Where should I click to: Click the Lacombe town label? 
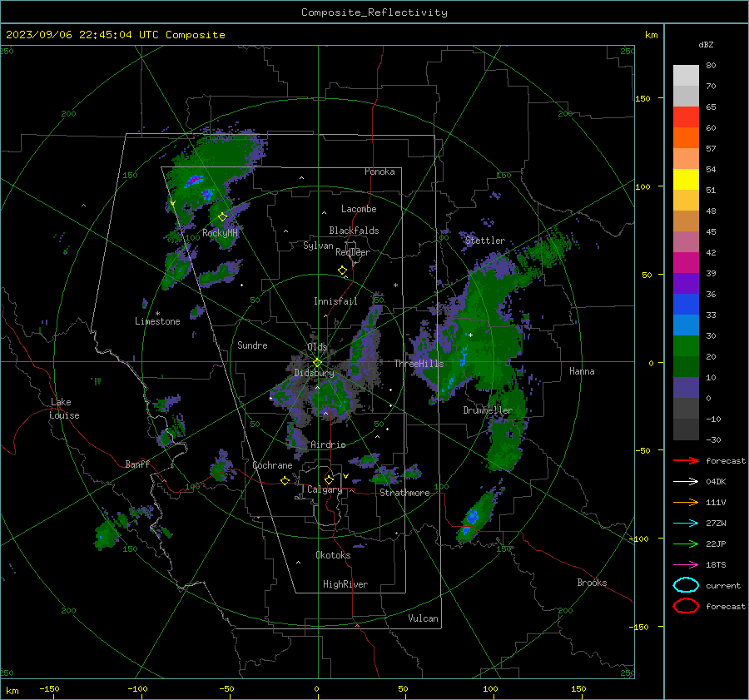coord(359,209)
